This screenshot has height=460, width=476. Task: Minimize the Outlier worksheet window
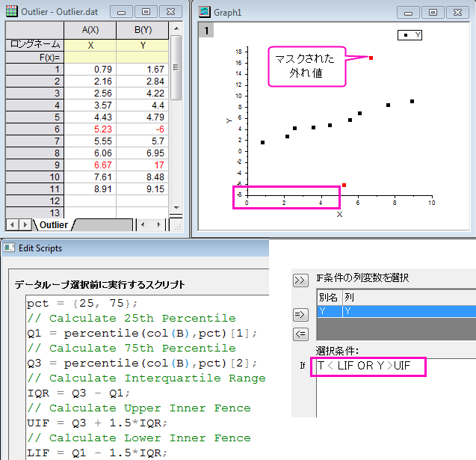click(x=121, y=12)
